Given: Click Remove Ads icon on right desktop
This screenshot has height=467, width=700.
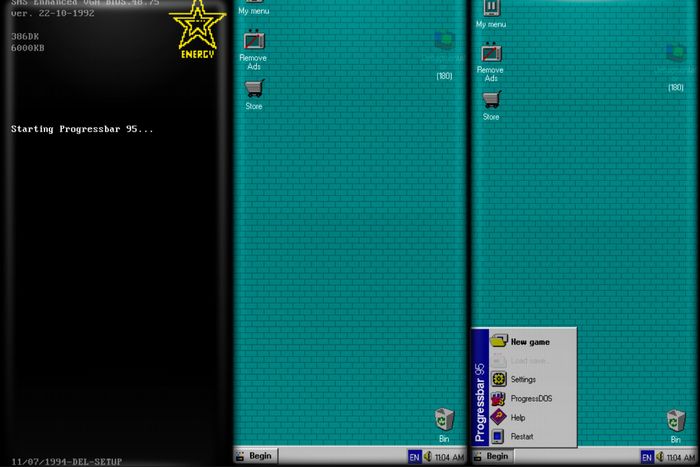Looking at the screenshot, I should [491, 53].
